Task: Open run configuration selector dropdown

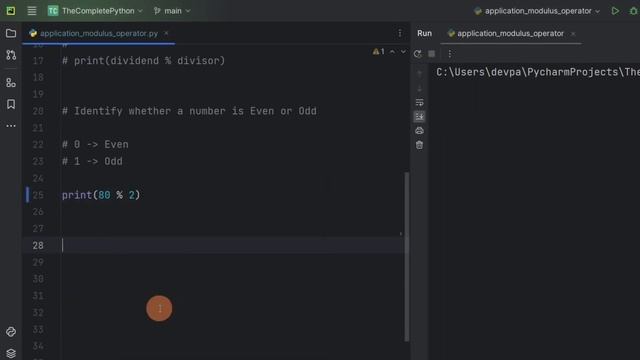Action: click(x=537, y=11)
